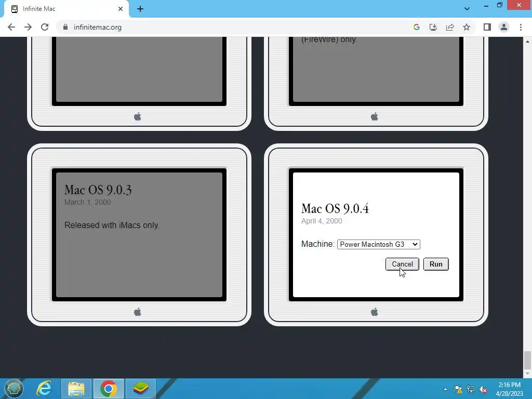Cancel the Mac OS 9.0.4 machine selection
Viewport: 532px width, 399px height.
click(402, 264)
